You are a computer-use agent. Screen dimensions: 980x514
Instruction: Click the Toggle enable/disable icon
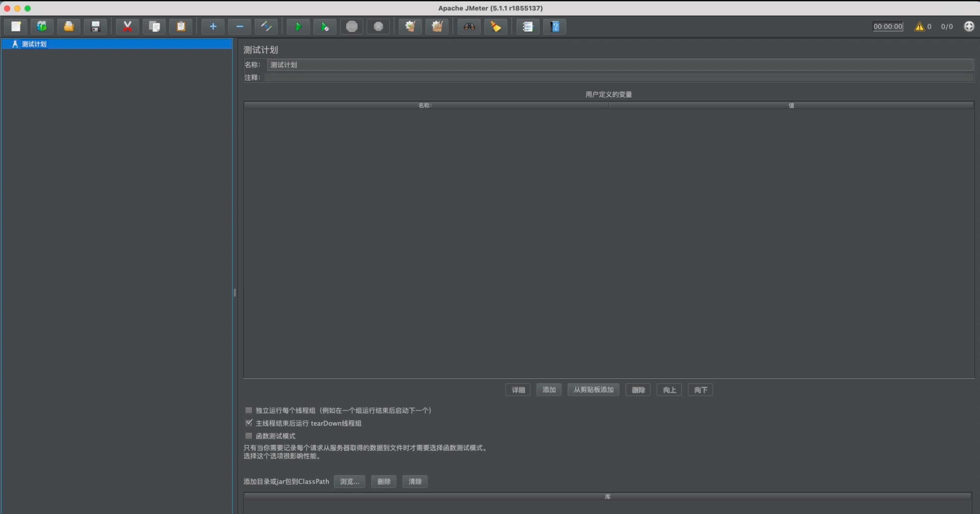pos(266,27)
